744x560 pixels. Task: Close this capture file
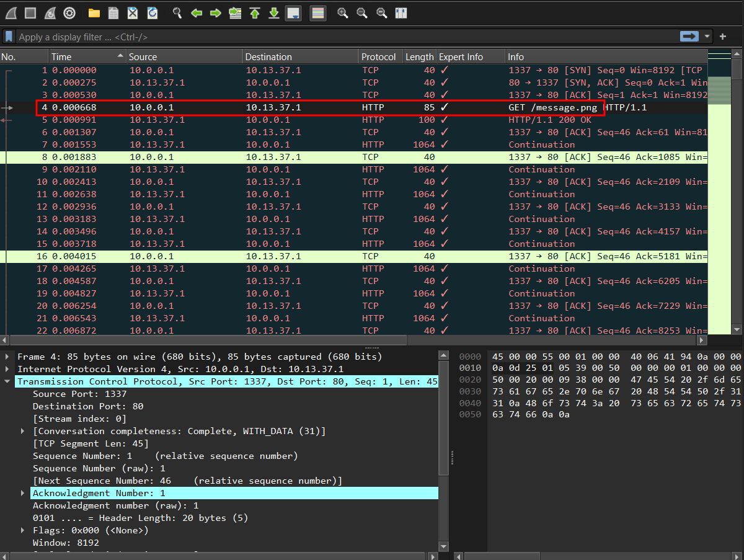(133, 12)
